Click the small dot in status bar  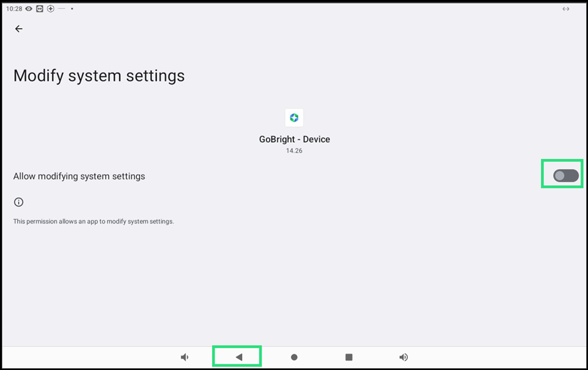(72, 9)
